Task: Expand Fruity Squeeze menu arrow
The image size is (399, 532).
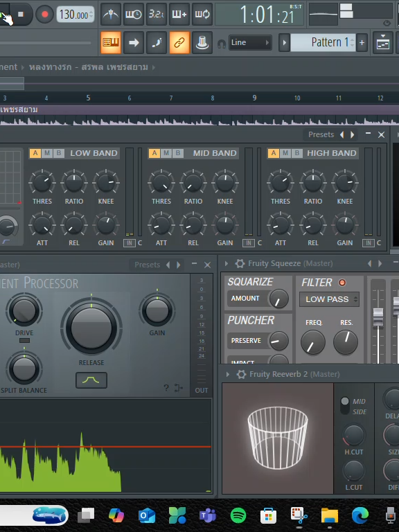Action: [227, 264]
